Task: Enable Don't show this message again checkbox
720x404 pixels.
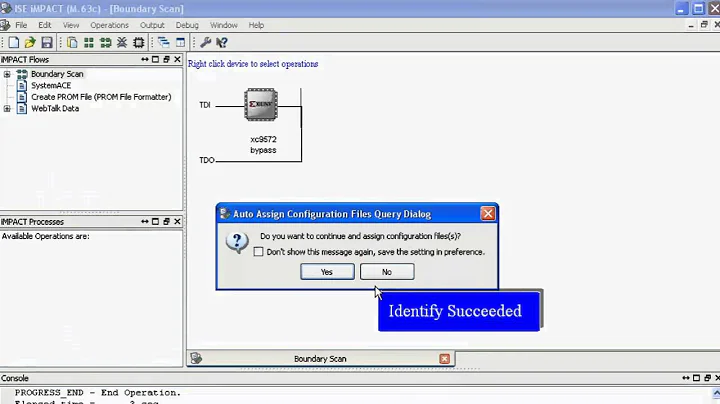Action: [259, 252]
